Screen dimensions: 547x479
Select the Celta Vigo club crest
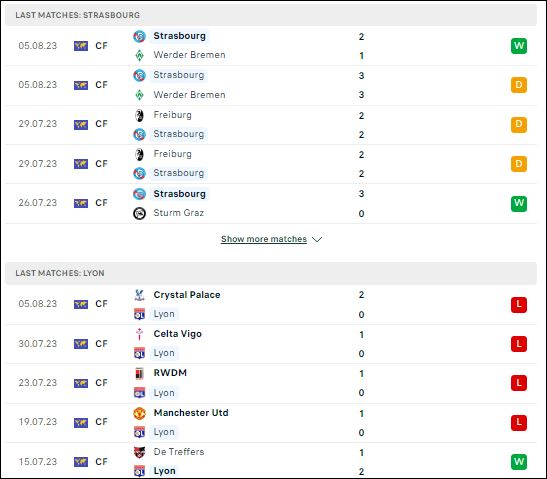pyautogui.click(x=139, y=334)
